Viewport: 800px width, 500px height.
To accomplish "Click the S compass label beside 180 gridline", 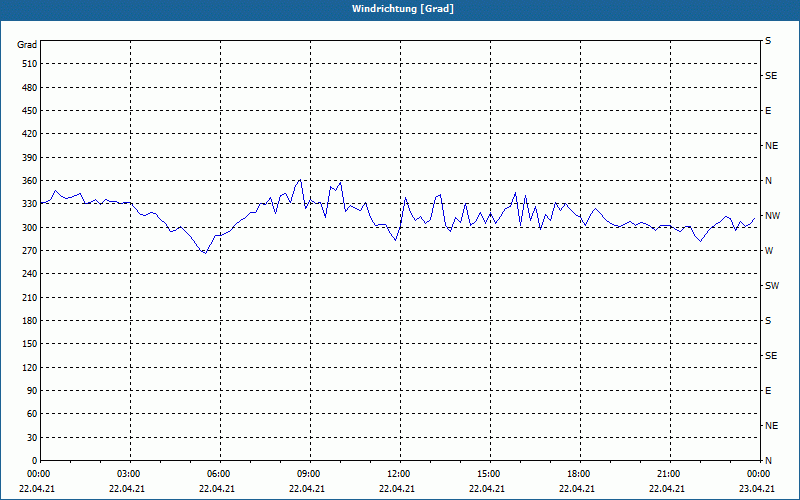I will tap(768, 320).
